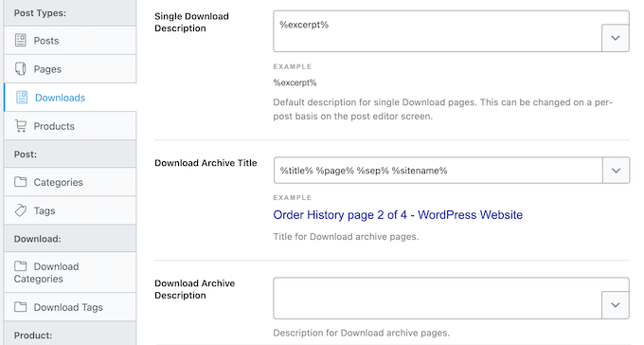Viewport: 644px width, 345px height.
Task: Expand Download Archive Title variable dropdown
Action: 616,171
